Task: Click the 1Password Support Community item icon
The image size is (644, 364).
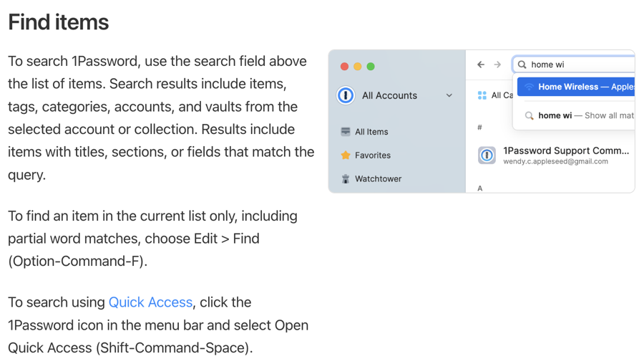Action: point(487,155)
